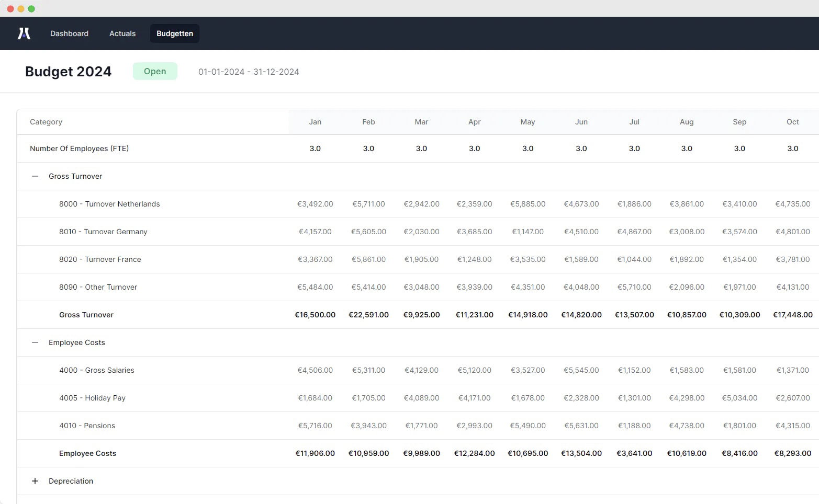Select the 4005 - Holiday Pay row

tap(418, 398)
